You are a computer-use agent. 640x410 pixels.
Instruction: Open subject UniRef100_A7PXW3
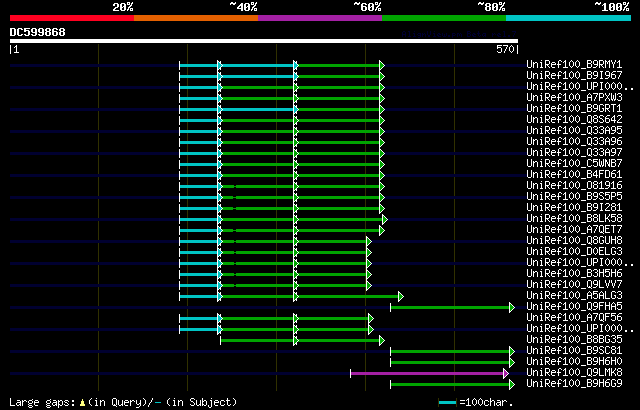point(574,98)
